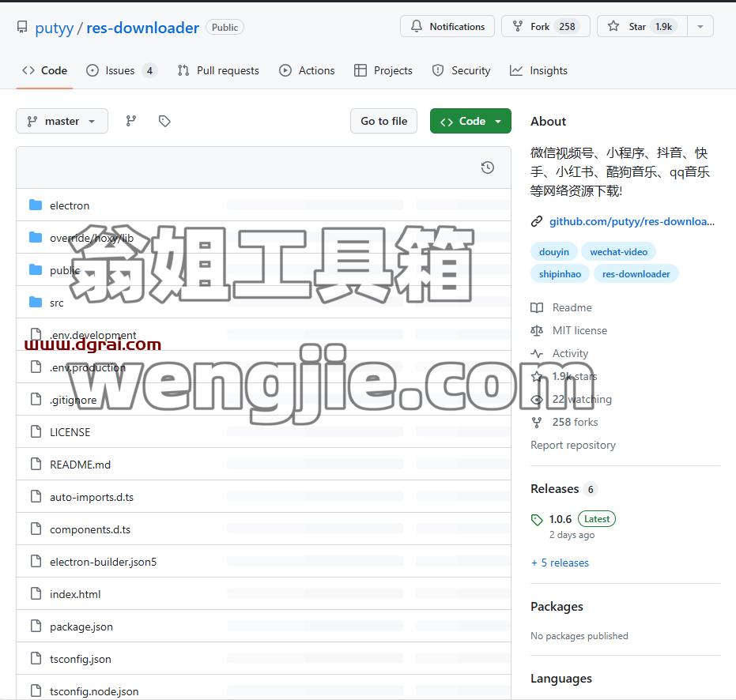Switch to the Code tab
Screen dimensions: 736x700
[x=44, y=70]
